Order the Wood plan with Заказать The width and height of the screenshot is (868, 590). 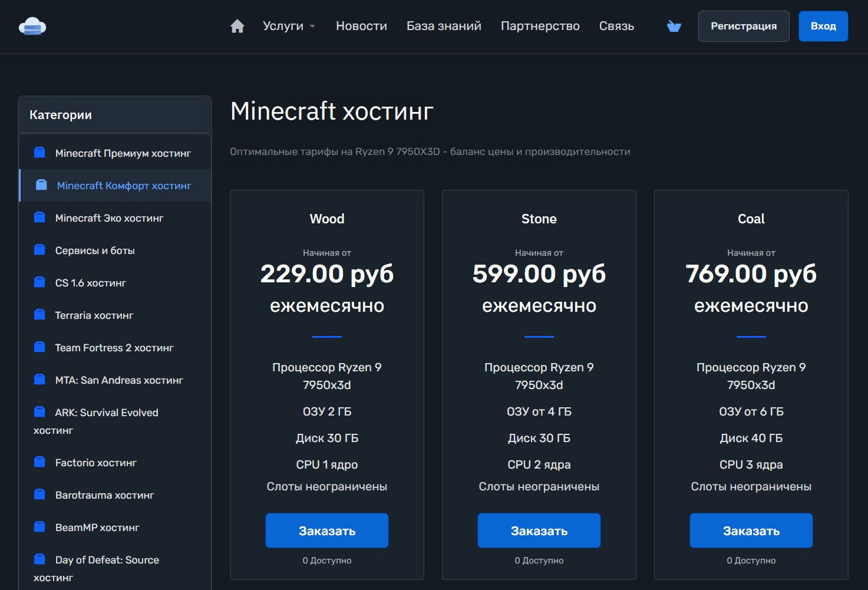(x=327, y=530)
